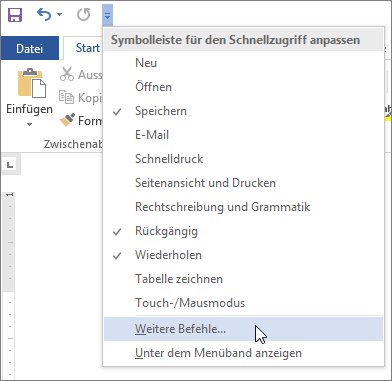Screen dimensions: 392x381
Task: Click the Kopieren copy pages icon
Action: point(66,97)
